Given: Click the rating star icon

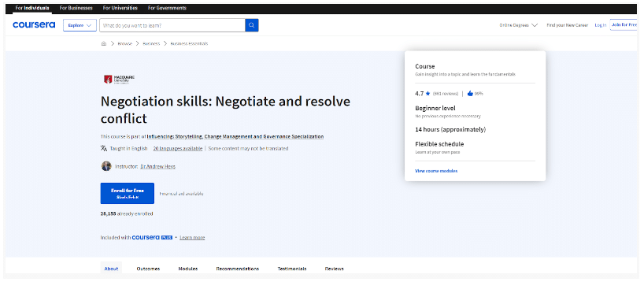Looking at the screenshot, I should 427,94.
